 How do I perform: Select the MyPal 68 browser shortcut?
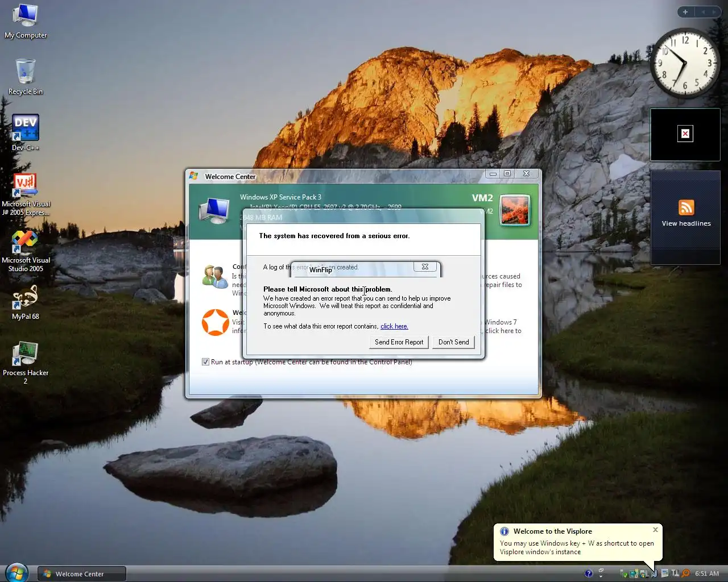26,302
